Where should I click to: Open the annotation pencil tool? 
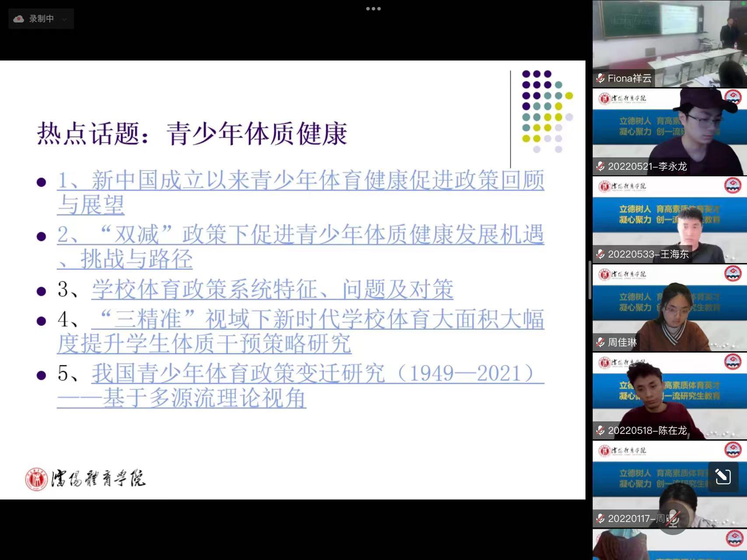pos(723,476)
